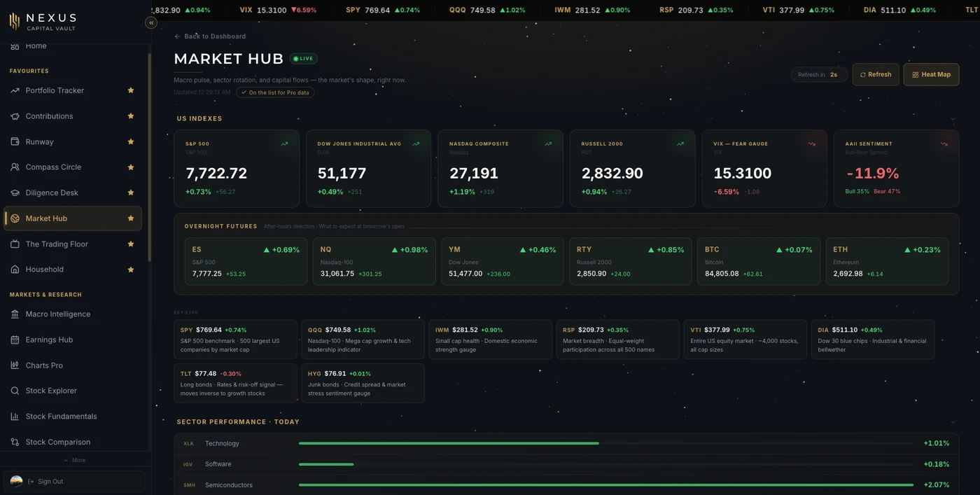
Task: Toggle the Market Hub favourite star
Action: point(131,218)
